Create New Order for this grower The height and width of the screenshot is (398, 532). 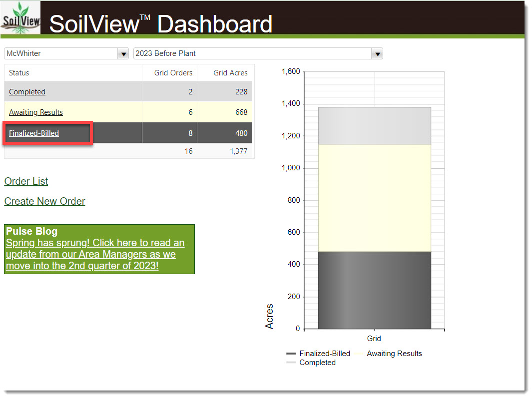point(44,201)
